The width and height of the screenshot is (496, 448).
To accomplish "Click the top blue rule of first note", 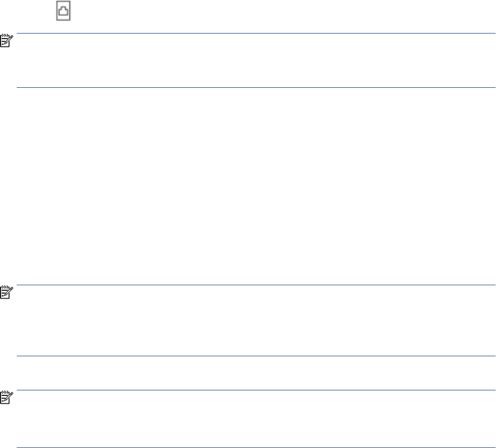I will click(x=256, y=33).
